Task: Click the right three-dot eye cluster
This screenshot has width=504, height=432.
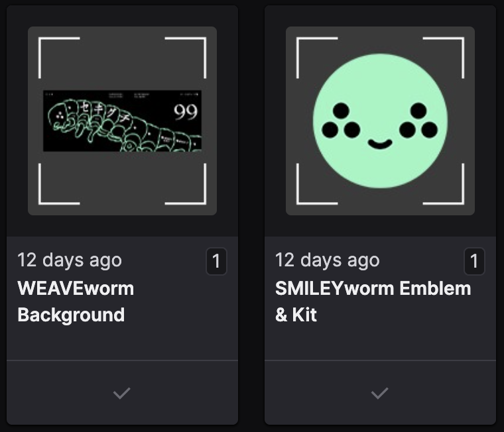Action: coord(418,121)
